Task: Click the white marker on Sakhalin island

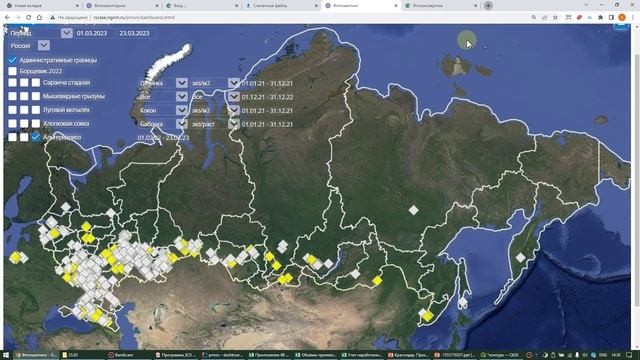Action: pyautogui.click(x=462, y=303)
